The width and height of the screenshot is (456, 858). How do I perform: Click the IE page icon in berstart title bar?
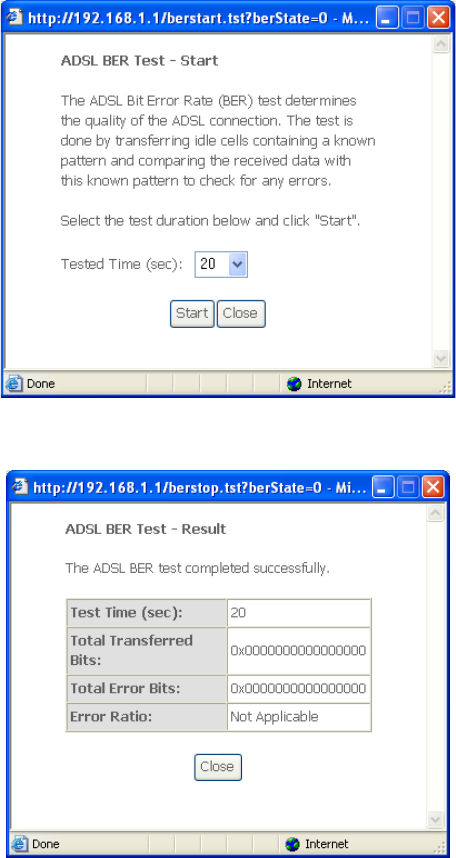point(15,18)
